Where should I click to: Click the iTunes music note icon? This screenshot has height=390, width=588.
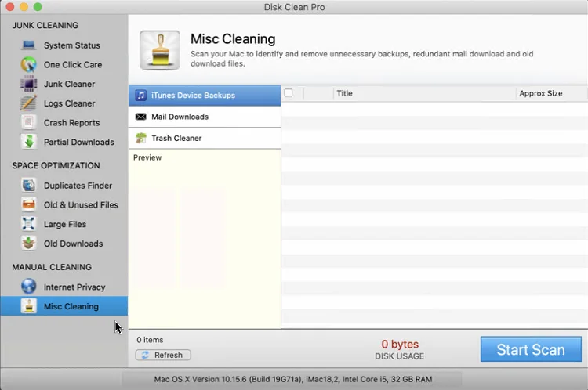pyautogui.click(x=140, y=96)
